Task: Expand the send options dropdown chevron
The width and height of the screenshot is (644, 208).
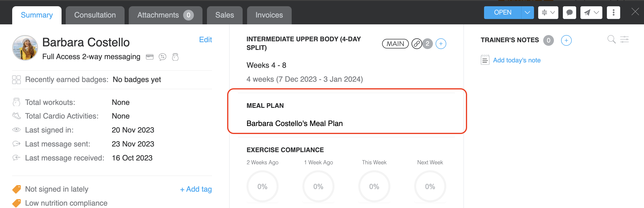Action: pos(596,13)
